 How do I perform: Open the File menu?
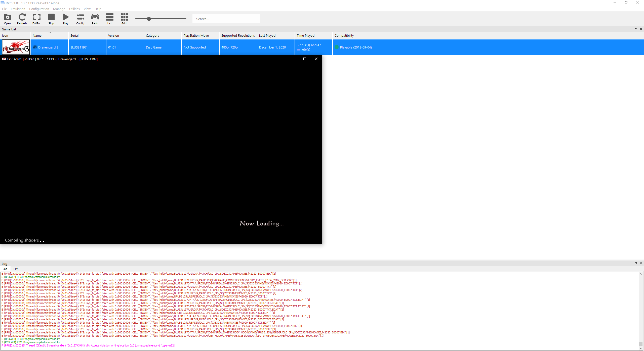tap(4, 9)
